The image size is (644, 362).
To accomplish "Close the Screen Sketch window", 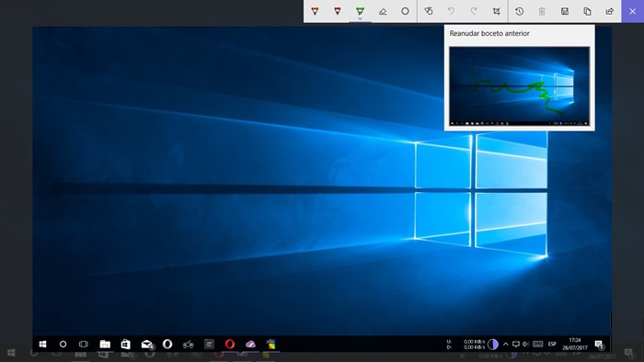I will (633, 11).
